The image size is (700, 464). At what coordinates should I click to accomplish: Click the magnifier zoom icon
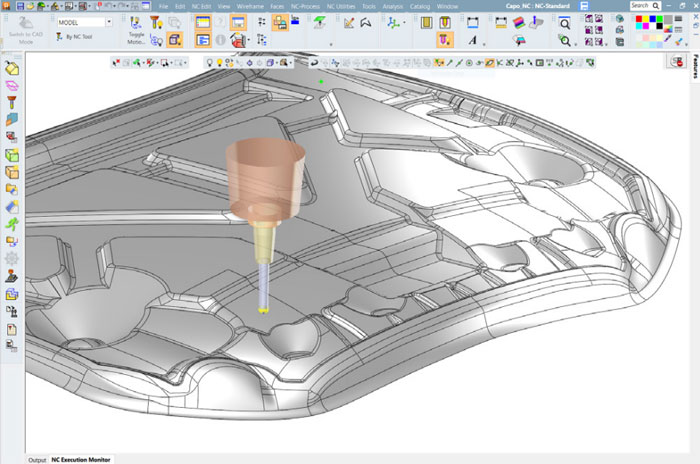click(x=565, y=23)
